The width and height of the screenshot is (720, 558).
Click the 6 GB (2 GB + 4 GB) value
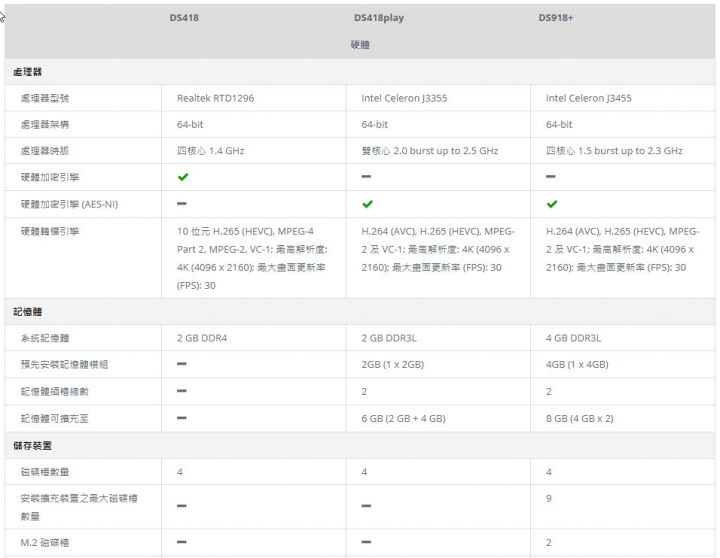coord(404,418)
